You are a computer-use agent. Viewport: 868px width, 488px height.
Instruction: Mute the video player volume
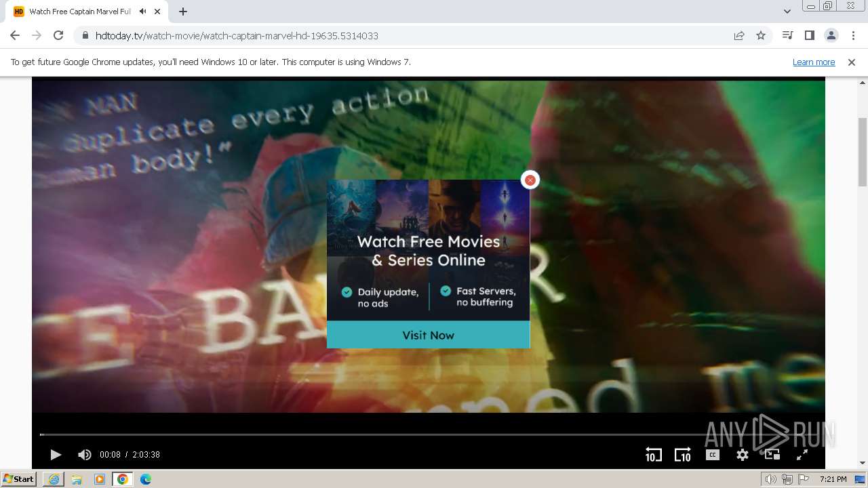point(84,455)
